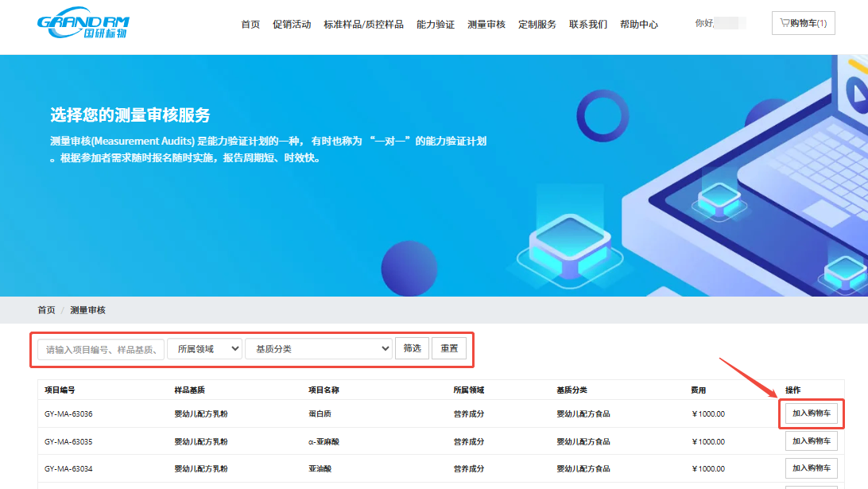Screen dimensions: 868x489
Task: Navigate to 能力验证 page
Action: tap(436, 25)
